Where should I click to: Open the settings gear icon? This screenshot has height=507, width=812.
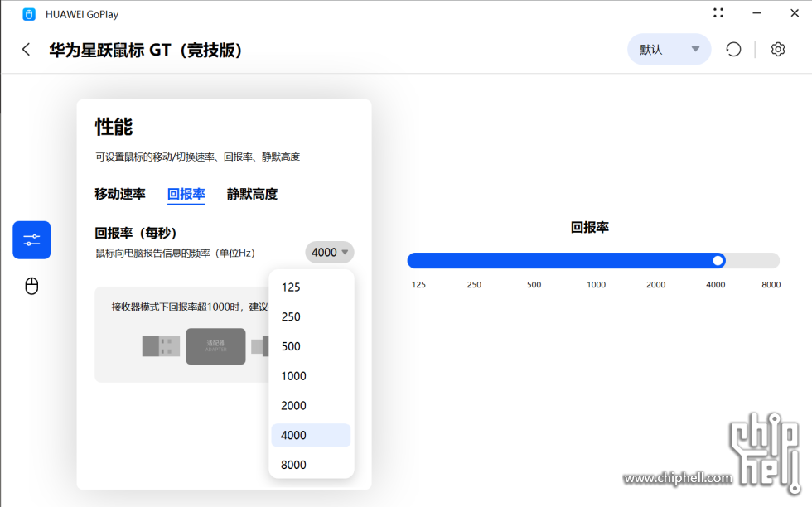pyautogui.click(x=778, y=50)
